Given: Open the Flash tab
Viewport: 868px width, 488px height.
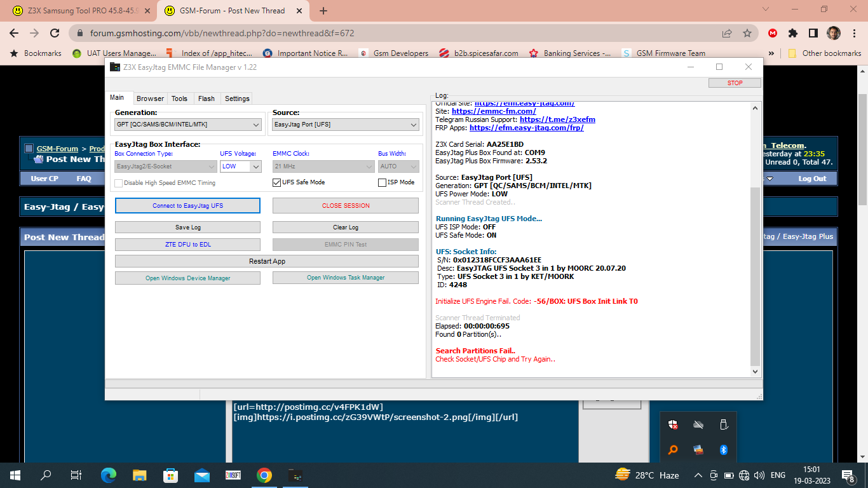Looking at the screenshot, I should coord(207,98).
